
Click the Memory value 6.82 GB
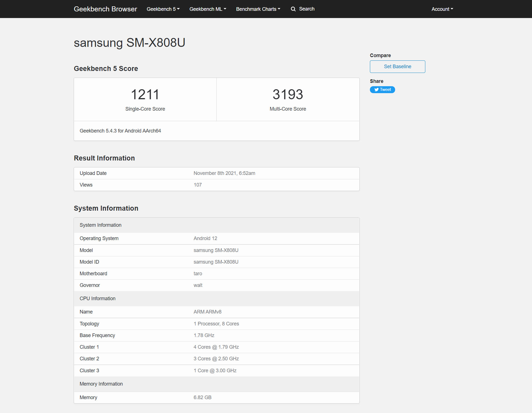coord(203,397)
